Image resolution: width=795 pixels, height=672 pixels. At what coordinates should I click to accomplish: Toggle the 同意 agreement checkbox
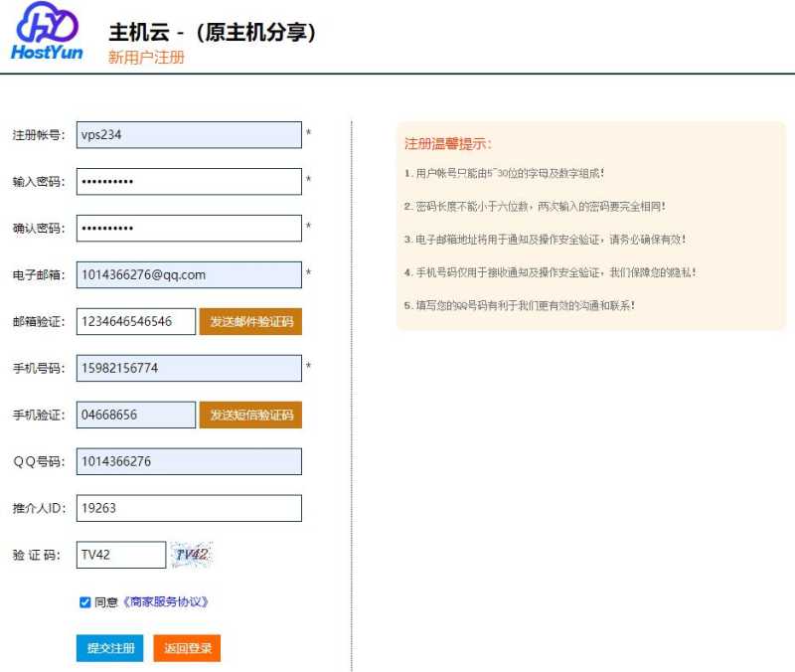coord(85,602)
